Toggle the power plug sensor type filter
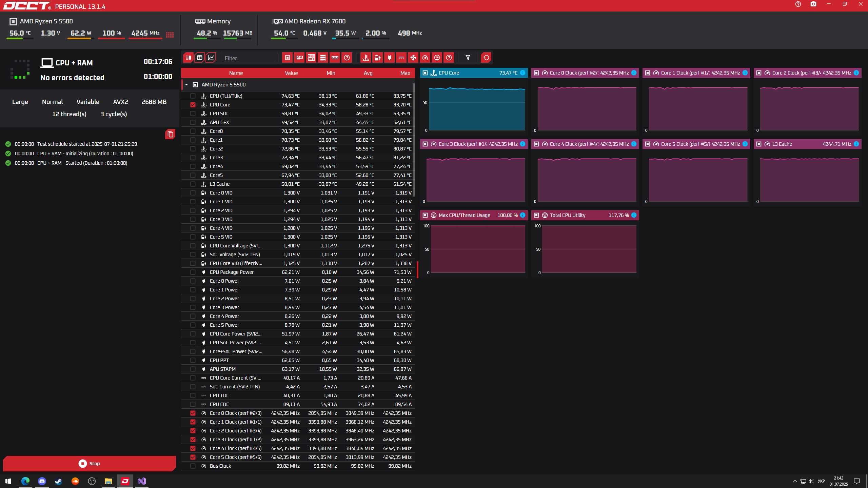 click(x=390, y=58)
